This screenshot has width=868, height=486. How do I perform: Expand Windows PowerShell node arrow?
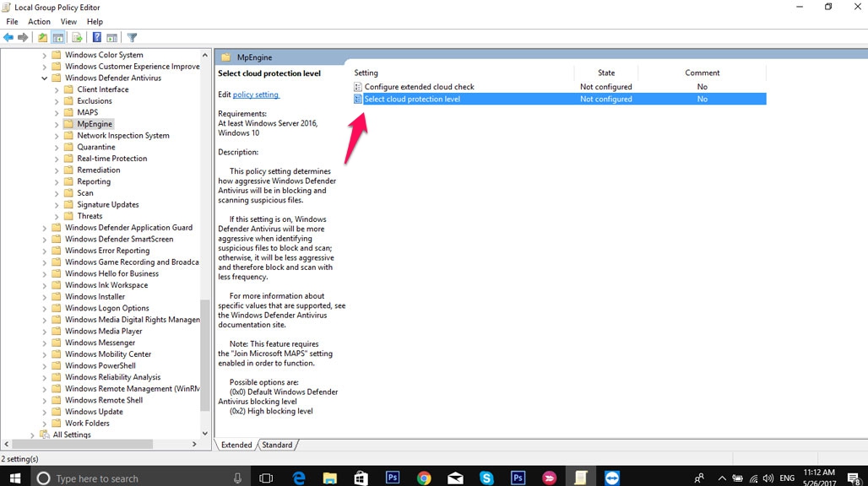click(44, 366)
